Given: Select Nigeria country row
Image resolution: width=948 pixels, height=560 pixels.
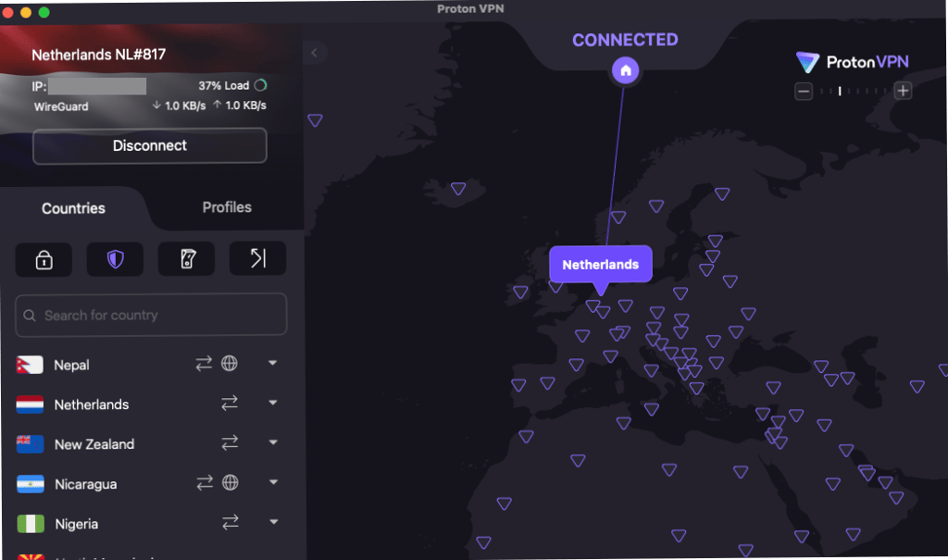Looking at the screenshot, I should click(x=151, y=524).
